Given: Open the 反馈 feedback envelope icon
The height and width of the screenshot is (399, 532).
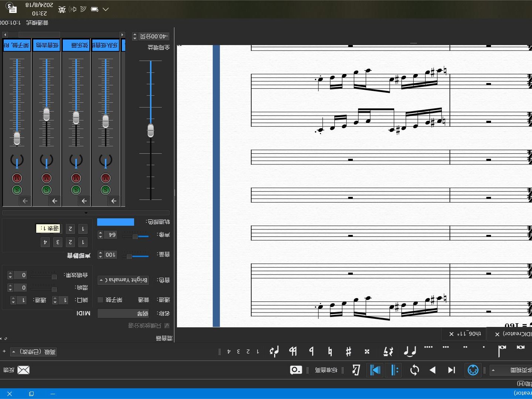Looking at the screenshot, I should [23, 370].
